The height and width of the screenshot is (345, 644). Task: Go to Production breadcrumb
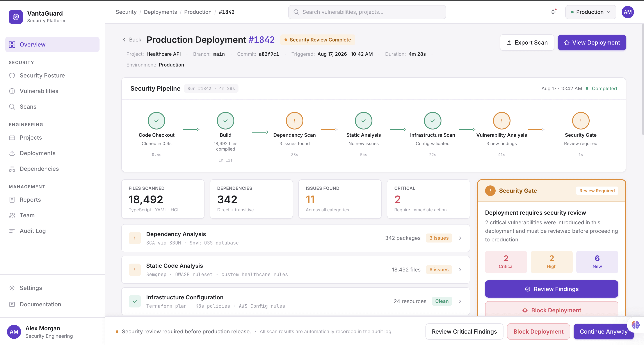(198, 12)
